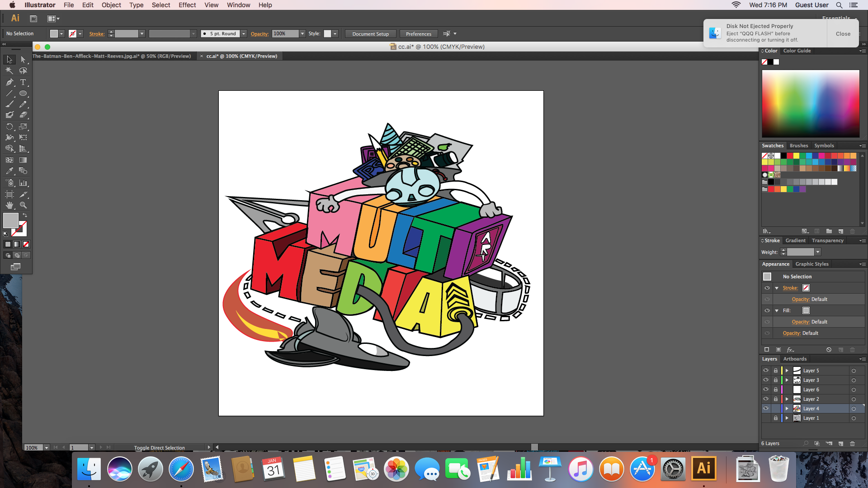The image size is (868, 488).
Task: Select the Type tool
Action: click(x=23, y=82)
